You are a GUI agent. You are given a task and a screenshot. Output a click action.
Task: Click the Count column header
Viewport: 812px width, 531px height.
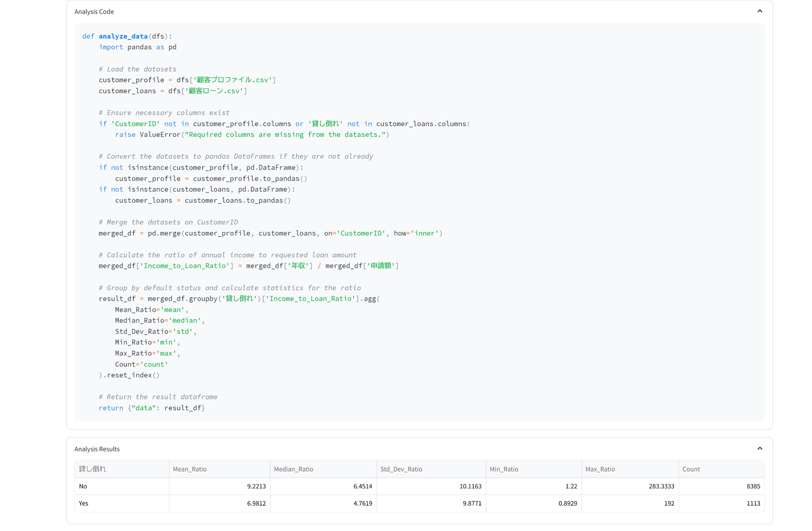pos(691,469)
